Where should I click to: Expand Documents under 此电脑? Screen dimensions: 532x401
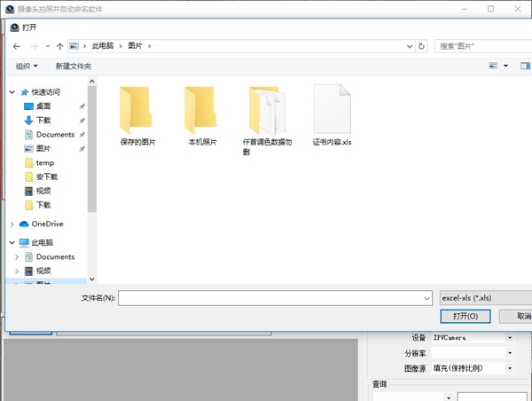point(17,257)
